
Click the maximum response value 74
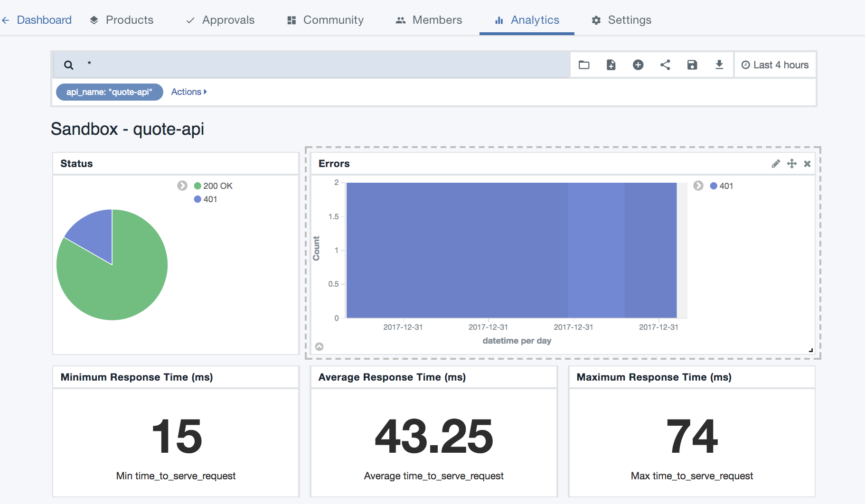click(x=692, y=437)
